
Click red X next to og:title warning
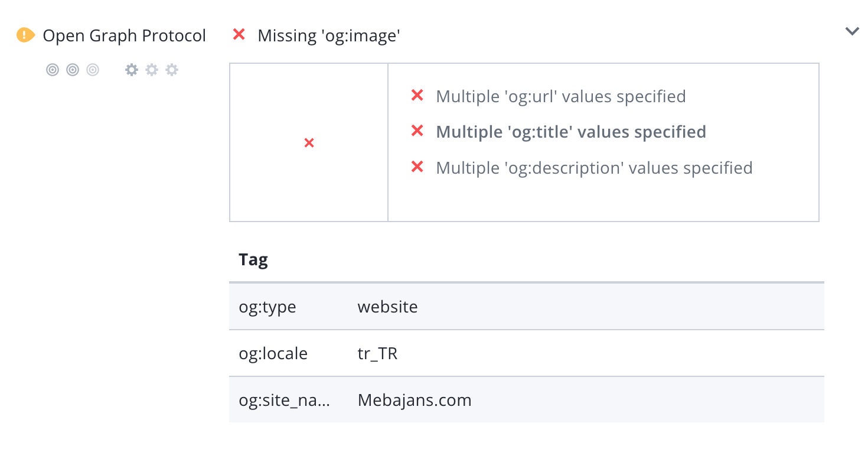[417, 131]
